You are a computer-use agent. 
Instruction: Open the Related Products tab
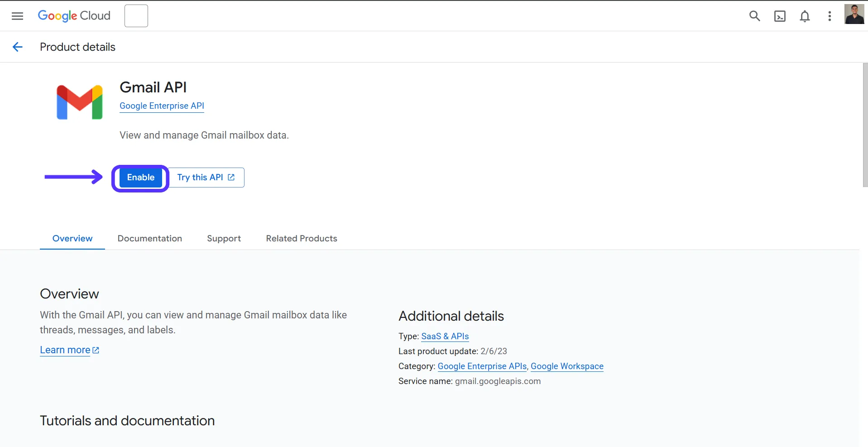pos(302,238)
